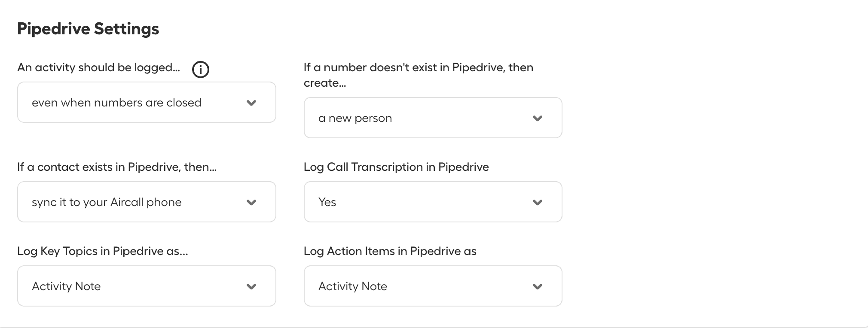The width and height of the screenshot is (868, 328).
Task: Click the chevron on the 'a new person' field
Action: pos(538,118)
